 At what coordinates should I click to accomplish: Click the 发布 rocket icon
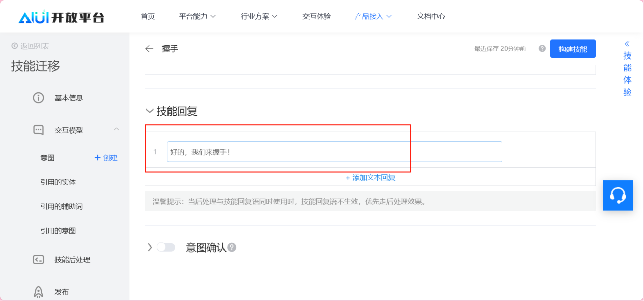coord(38,292)
